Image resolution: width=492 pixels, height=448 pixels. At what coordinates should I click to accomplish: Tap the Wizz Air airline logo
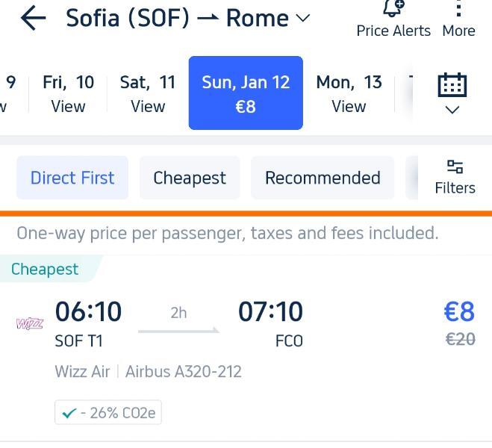(x=30, y=323)
